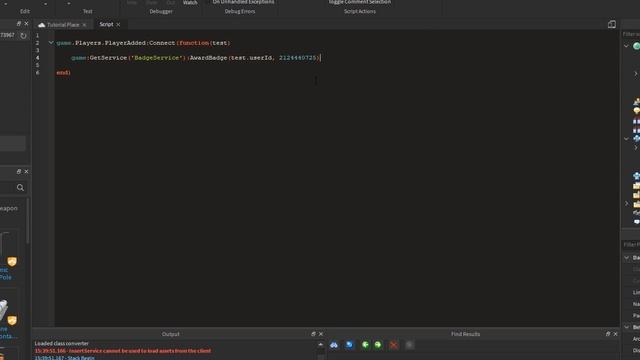Undock the Output panel
640x360 pixels.
coord(313,334)
